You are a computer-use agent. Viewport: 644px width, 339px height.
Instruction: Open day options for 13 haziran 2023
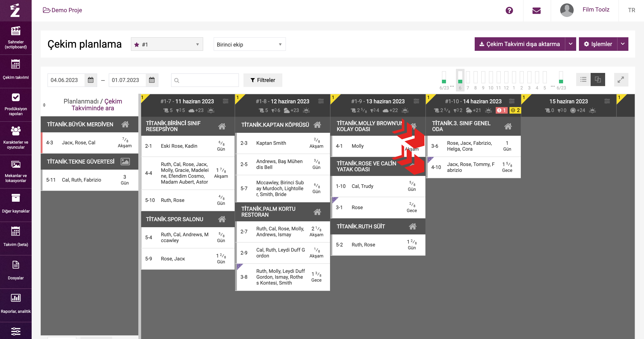[416, 101]
